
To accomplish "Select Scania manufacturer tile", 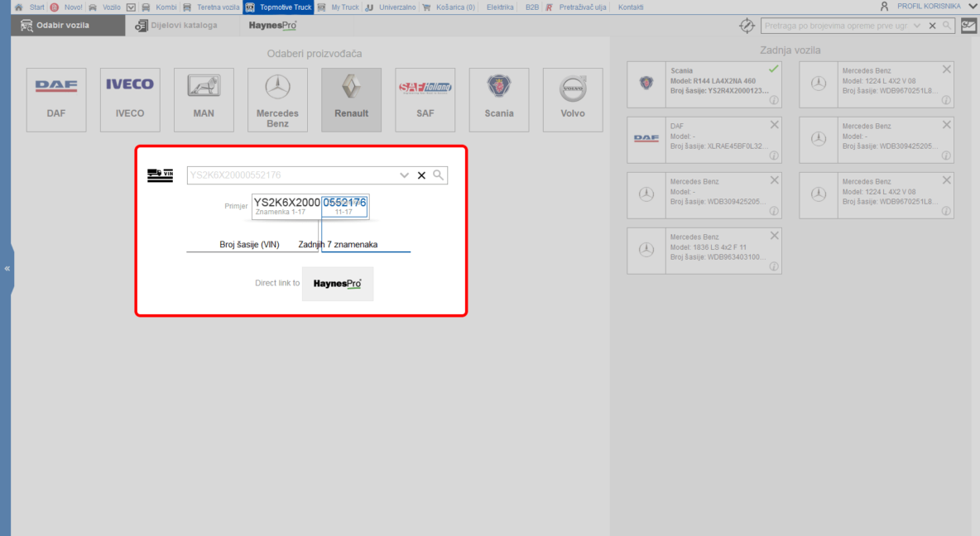I will tap(499, 100).
